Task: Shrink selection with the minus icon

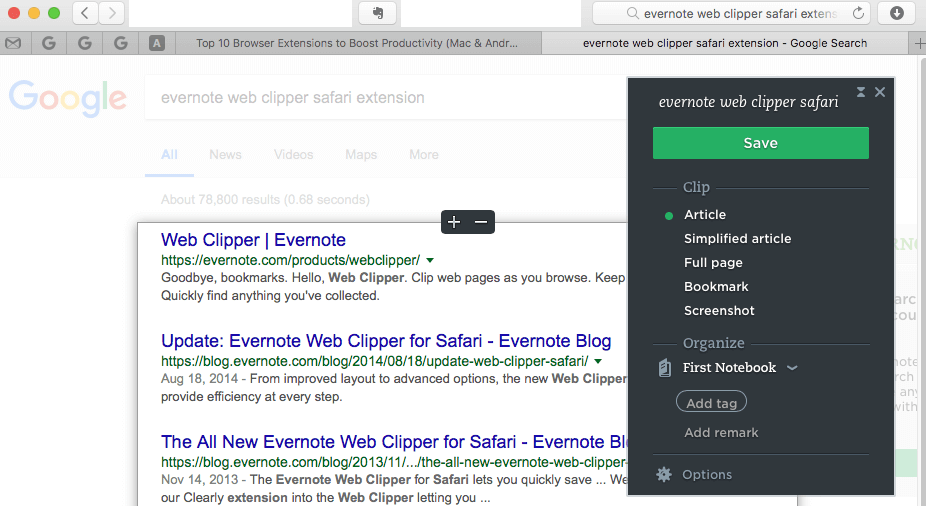Action: (x=481, y=222)
